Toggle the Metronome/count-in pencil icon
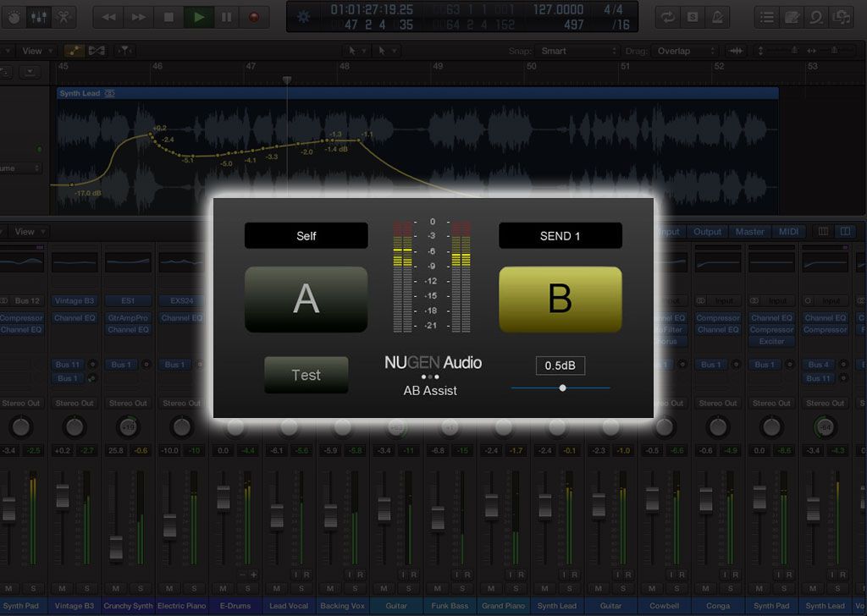The width and height of the screenshot is (867, 616). coord(718,17)
